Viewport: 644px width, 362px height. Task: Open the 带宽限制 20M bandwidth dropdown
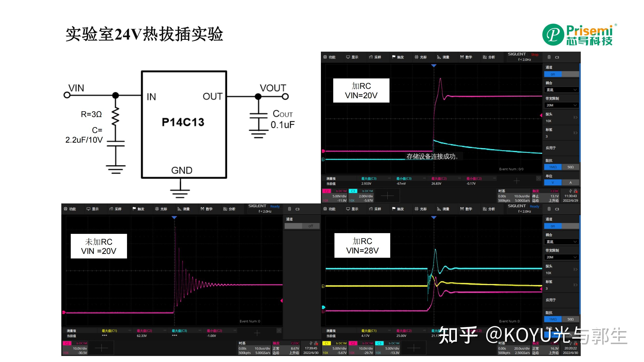(561, 105)
